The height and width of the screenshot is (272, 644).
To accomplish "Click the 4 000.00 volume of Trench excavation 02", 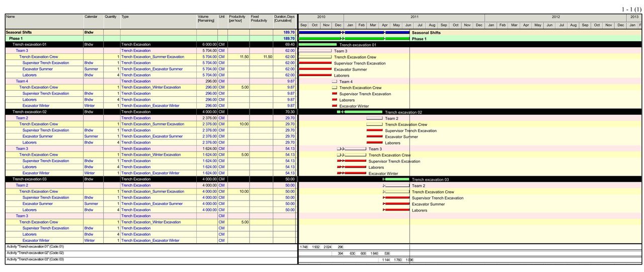I will tap(207, 112).
